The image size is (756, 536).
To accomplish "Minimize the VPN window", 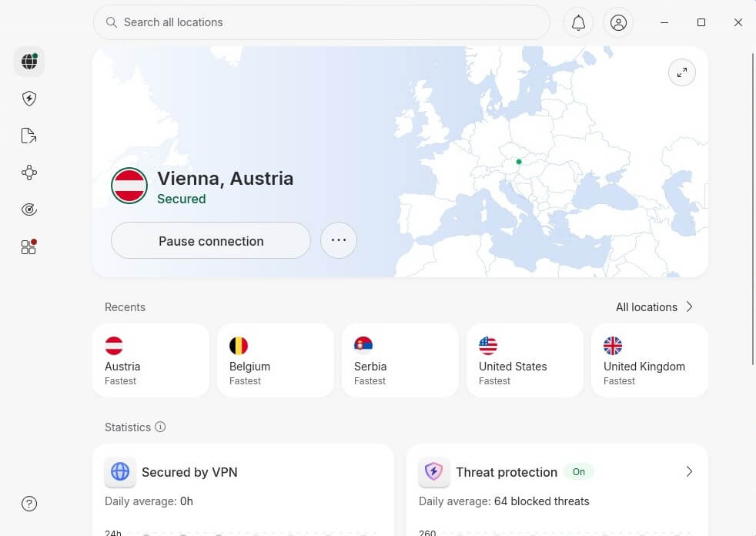I will [x=664, y=22].
